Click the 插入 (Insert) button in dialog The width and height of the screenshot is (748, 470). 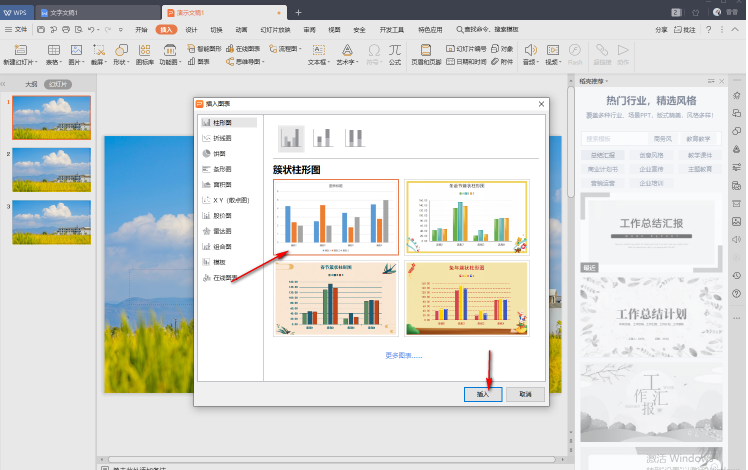pos(483,394)
